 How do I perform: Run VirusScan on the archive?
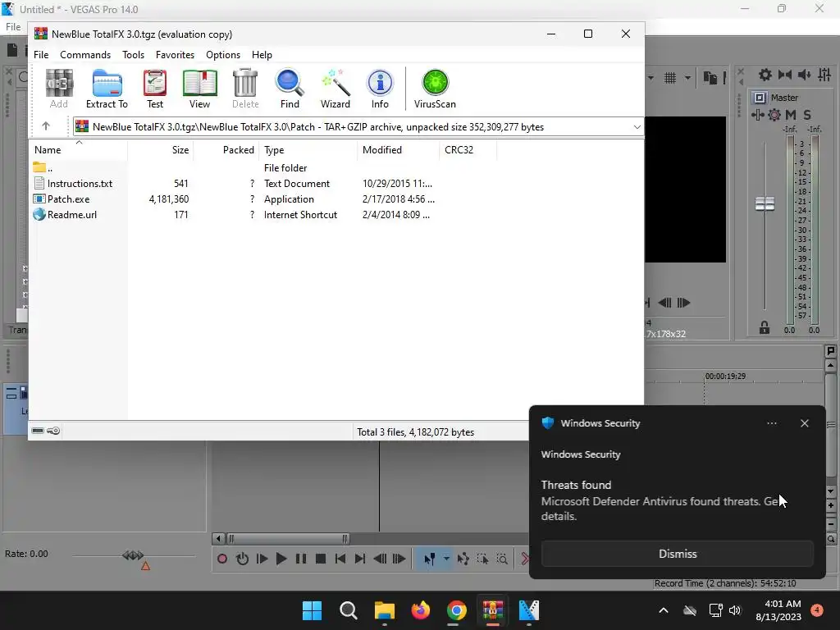(435, 89)
